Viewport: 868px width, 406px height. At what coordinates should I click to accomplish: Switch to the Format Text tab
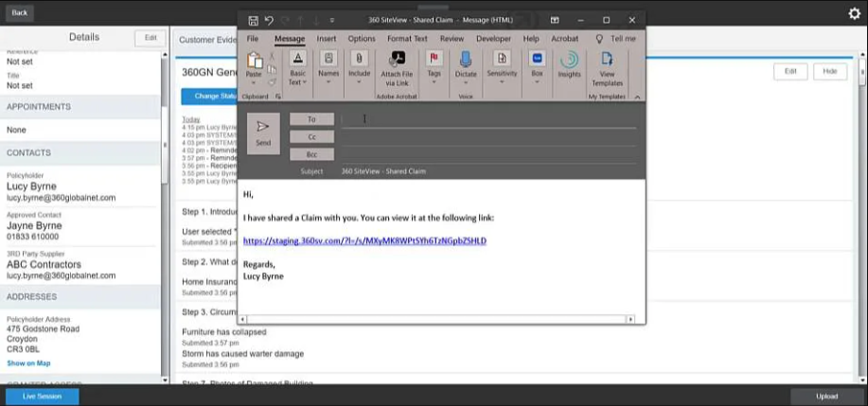[407, 39]
